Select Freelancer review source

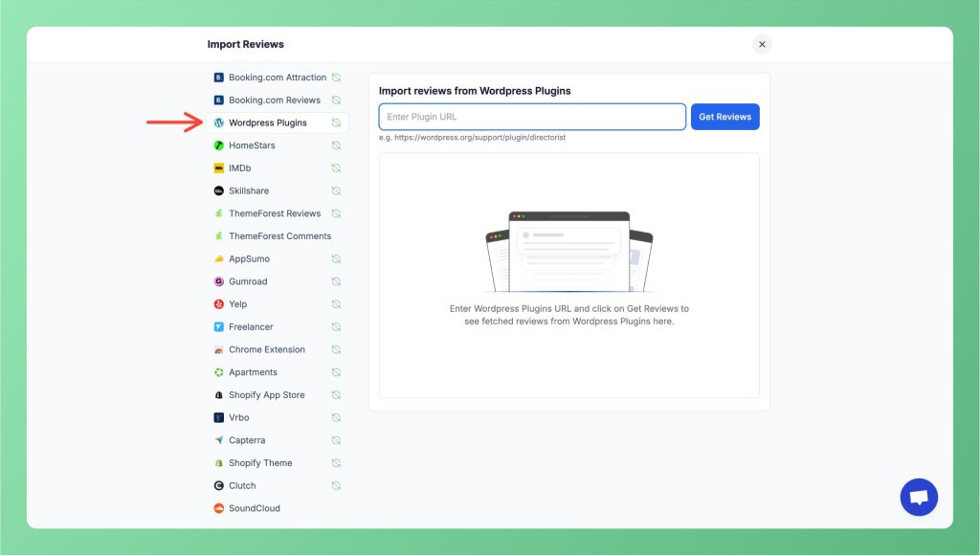point(278,326)
